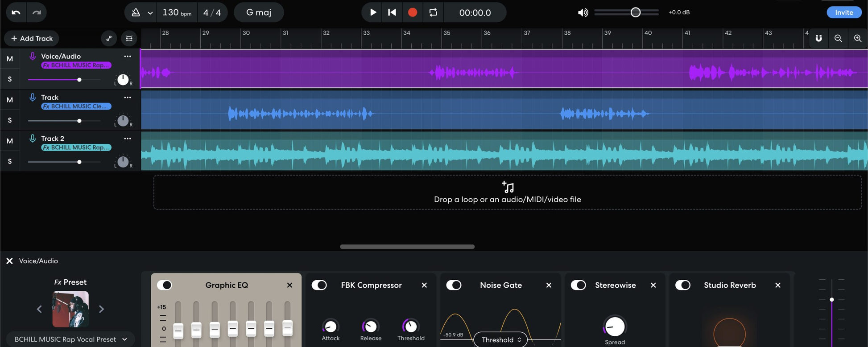The height and width of the screenshot is (347, 868).
Task: Click the red Record button
Action: [412, 12]
